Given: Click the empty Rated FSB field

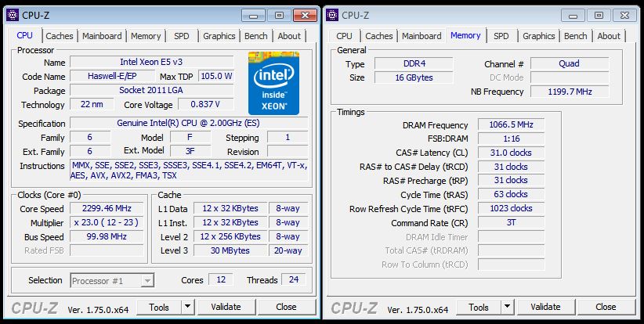Looking at the screenshot, I should click(x=107, y=250).
